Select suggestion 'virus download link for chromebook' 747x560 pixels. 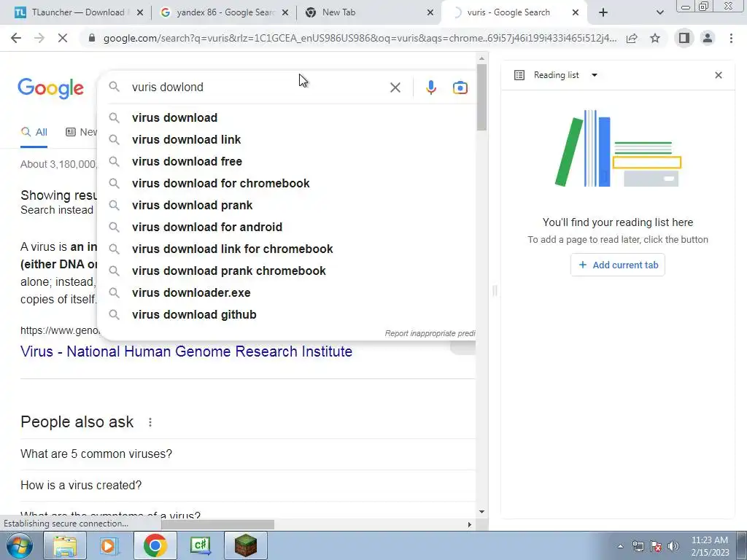point(286,249)
